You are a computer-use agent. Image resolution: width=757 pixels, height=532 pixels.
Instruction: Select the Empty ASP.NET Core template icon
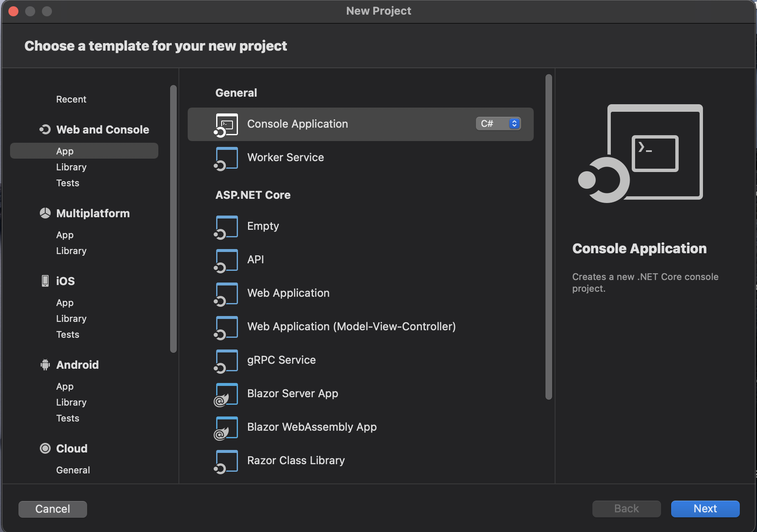point(226,227)
